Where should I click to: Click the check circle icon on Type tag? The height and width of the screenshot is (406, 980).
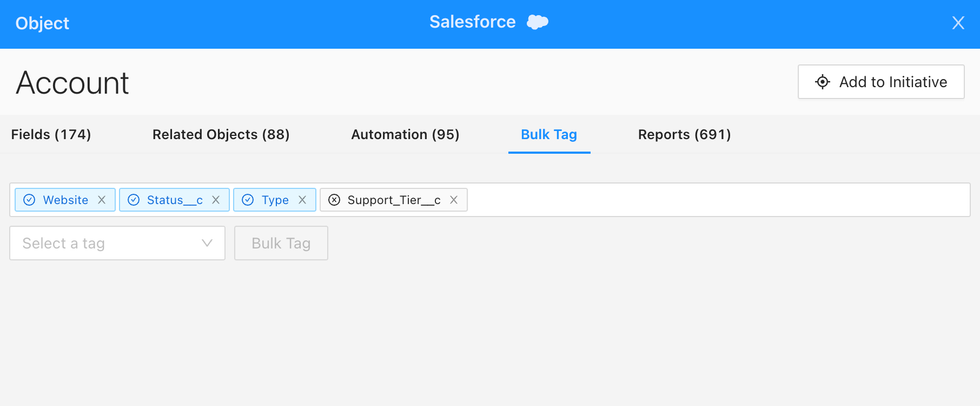tap(248, 200)
